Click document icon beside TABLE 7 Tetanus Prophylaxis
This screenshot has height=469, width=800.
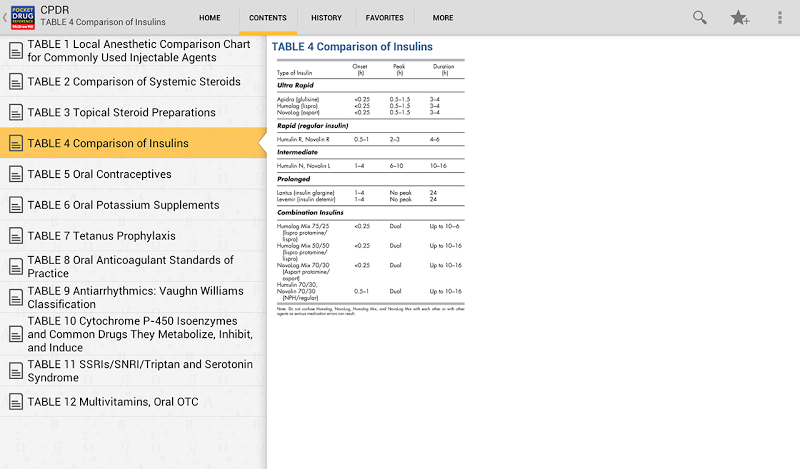pyautogui.click(x=16, y=236)
